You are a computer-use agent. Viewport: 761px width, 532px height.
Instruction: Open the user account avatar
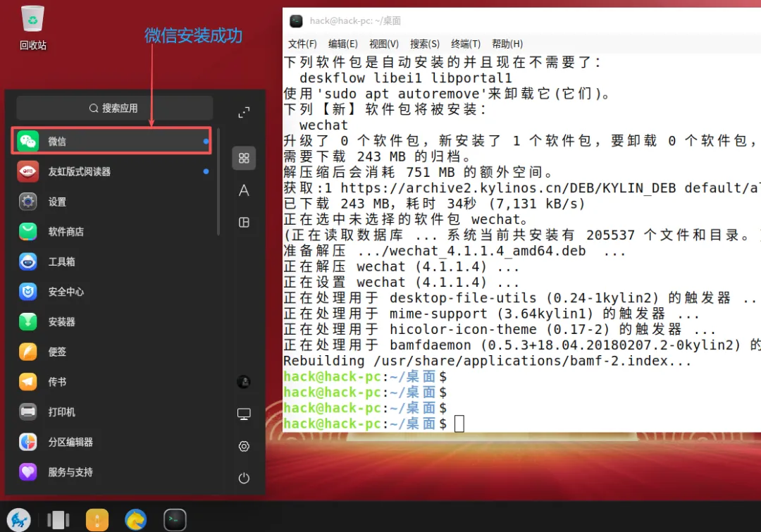[244, 382]
